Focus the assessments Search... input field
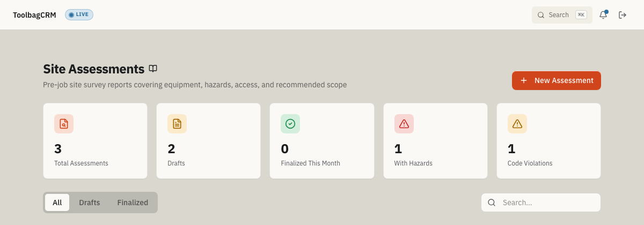This screenshot has width=644, height=225. [541, 202]
